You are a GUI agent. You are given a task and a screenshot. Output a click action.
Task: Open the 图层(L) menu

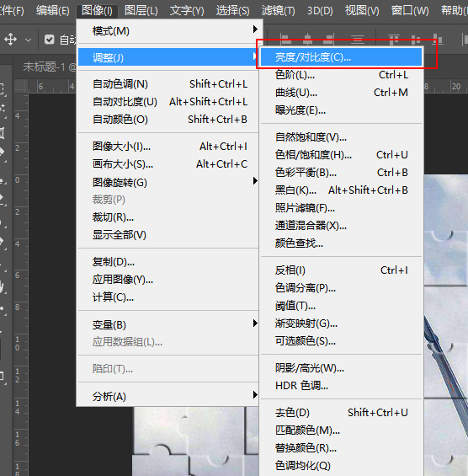141,11
